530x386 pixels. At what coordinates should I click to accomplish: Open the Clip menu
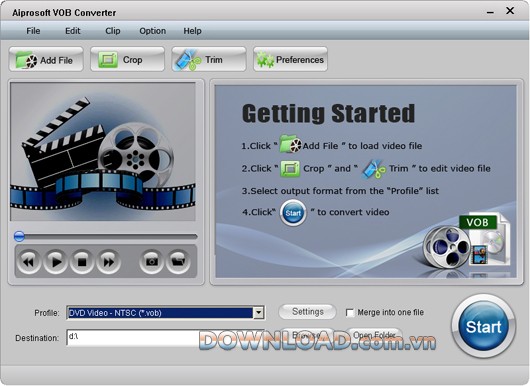click(x=113, y=31)
